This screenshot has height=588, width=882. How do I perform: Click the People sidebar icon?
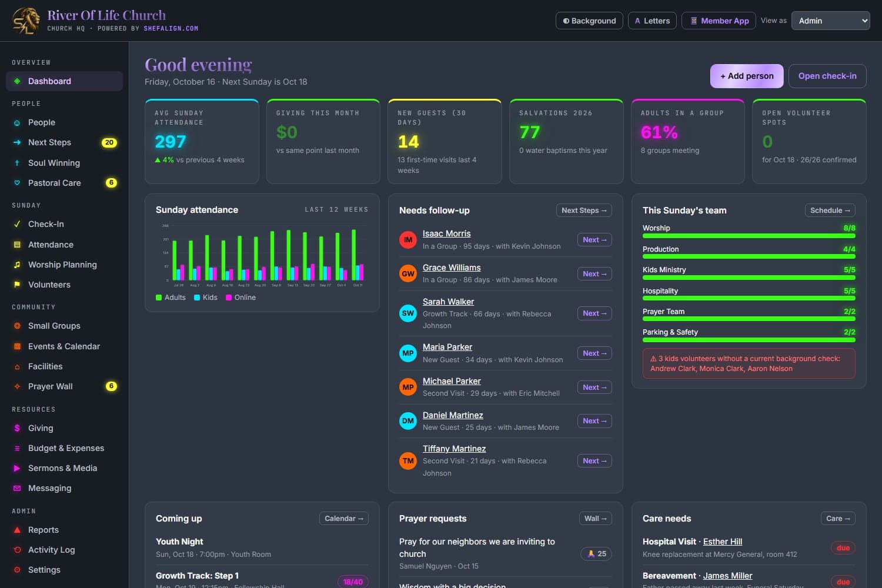(17, 123)
